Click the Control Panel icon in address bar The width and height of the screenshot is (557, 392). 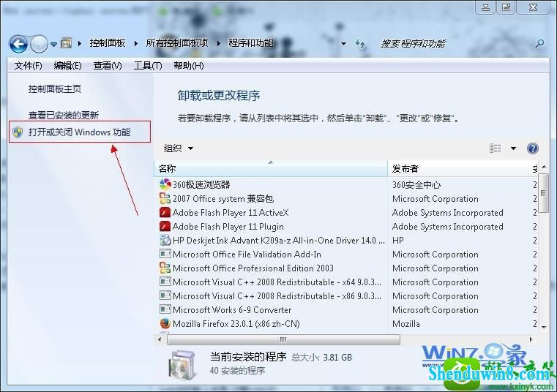point(66,43)
